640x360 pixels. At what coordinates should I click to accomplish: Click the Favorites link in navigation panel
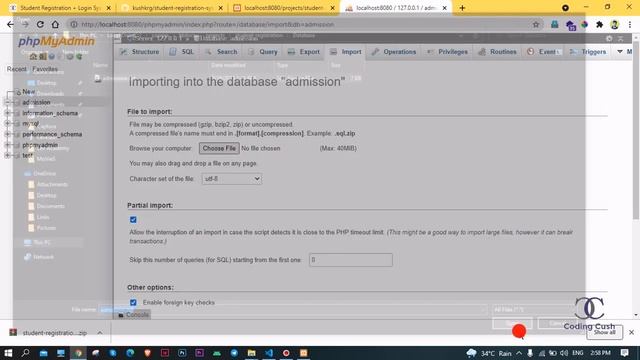45,69
